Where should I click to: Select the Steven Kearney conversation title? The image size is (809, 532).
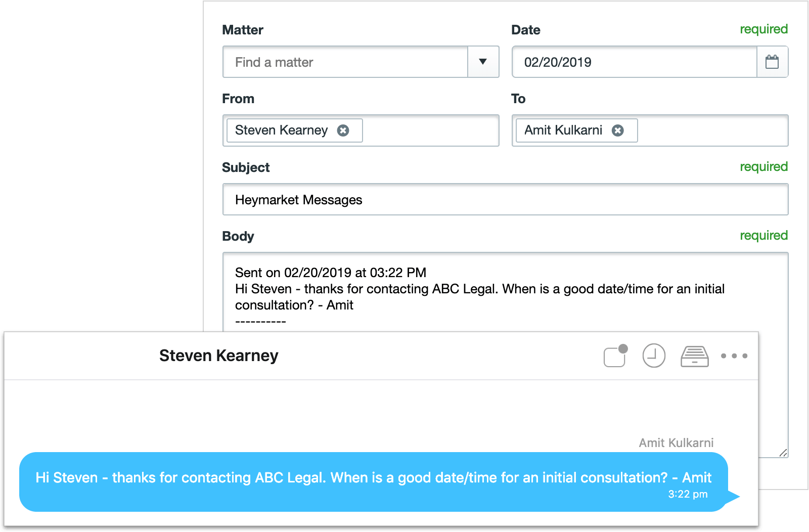(x=218, y=356)
